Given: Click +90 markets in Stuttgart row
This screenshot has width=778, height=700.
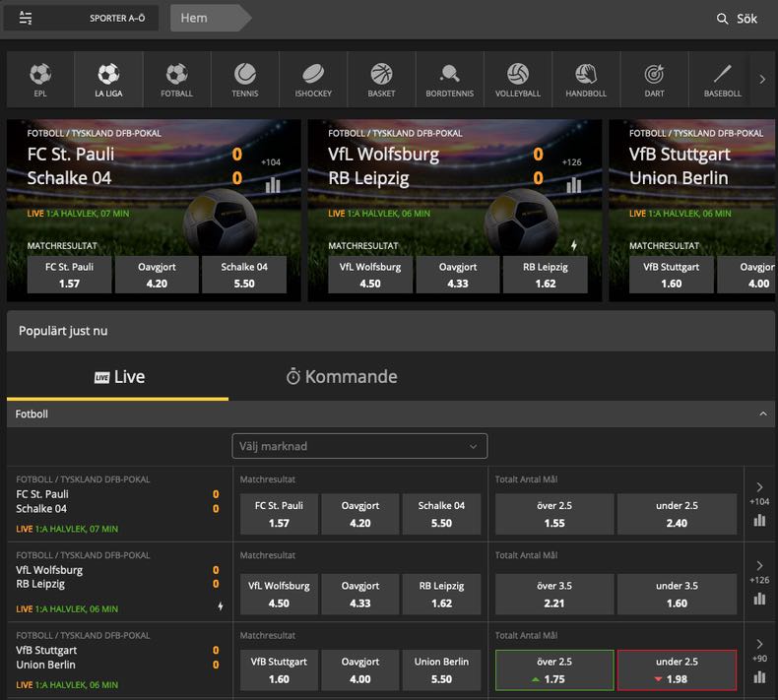Looking at the screenshot, I should coord(759,659).
